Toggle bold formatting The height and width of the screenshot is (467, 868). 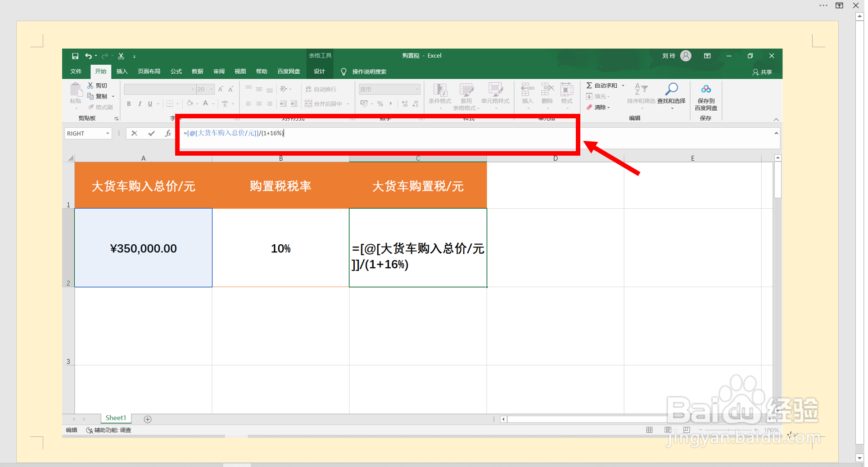pos(129,103)
